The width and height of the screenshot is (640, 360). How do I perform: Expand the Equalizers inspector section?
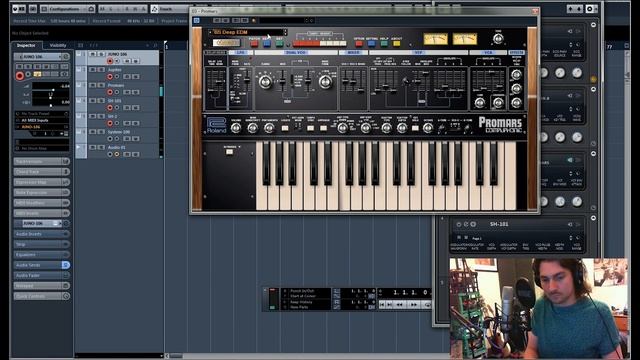41,255
